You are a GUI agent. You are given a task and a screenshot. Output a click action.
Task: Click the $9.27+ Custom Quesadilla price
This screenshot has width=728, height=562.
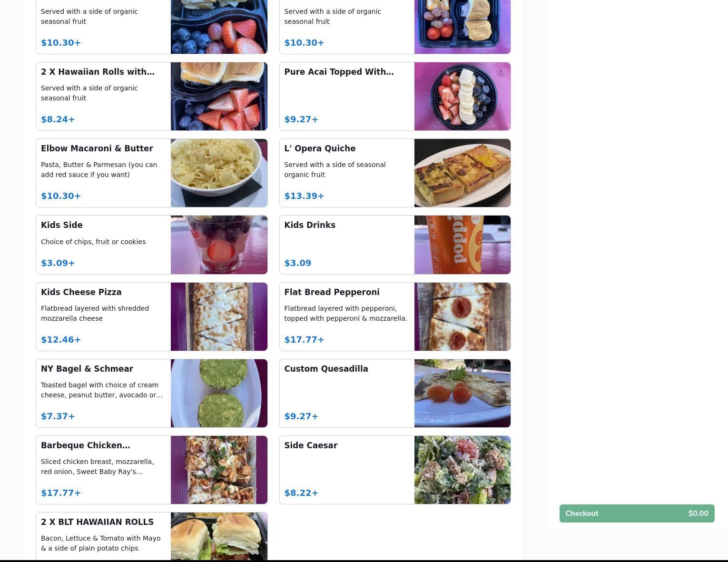click(x=301, y=416)
